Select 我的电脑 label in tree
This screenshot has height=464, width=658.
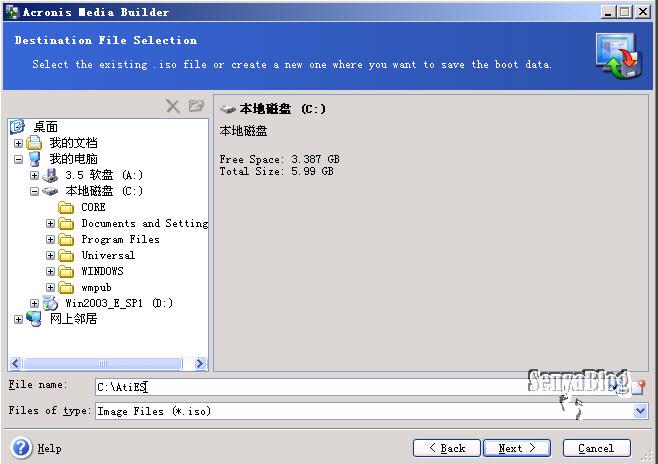pyautogui.click(x=73, y=159)
